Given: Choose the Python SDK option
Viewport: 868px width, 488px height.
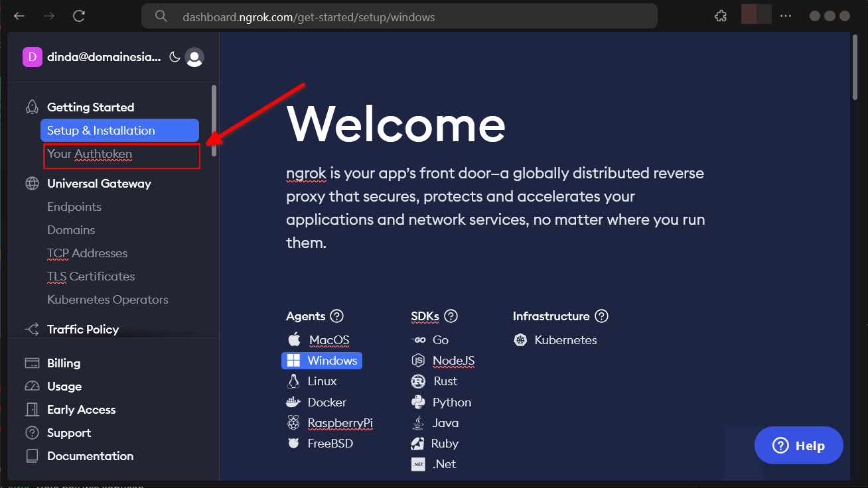Looking at the screenshot, I should (452, 402).
